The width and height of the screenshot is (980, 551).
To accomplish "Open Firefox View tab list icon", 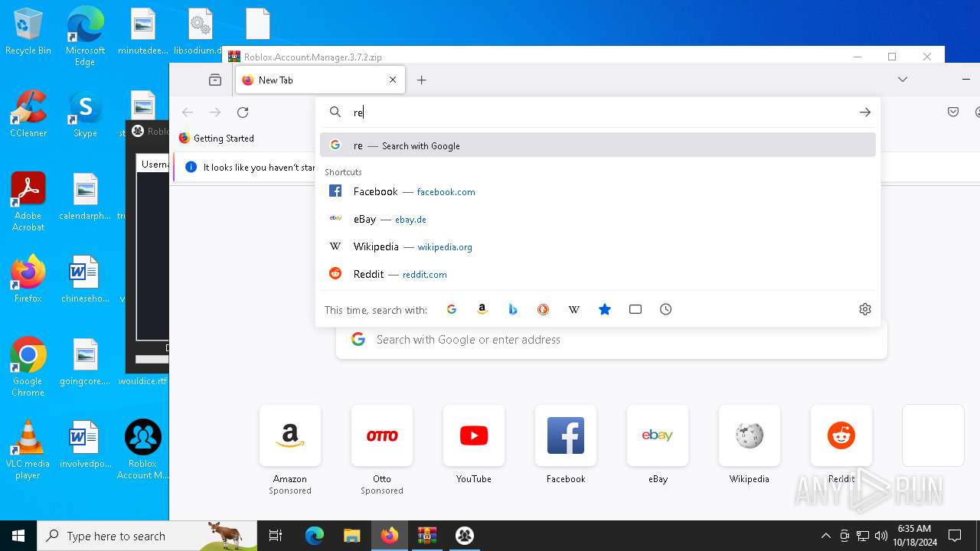I will [x=215, y=80].
